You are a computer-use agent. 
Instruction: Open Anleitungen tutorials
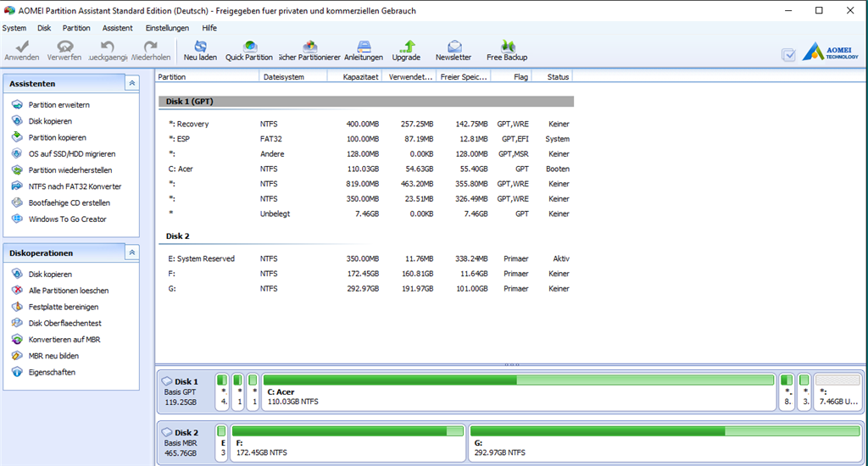point(364,50)
